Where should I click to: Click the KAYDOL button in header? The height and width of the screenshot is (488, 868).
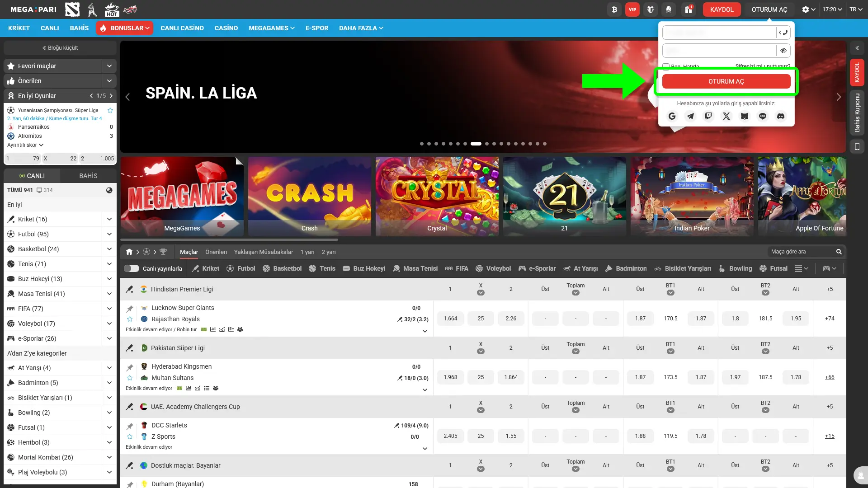coord(722,9)
